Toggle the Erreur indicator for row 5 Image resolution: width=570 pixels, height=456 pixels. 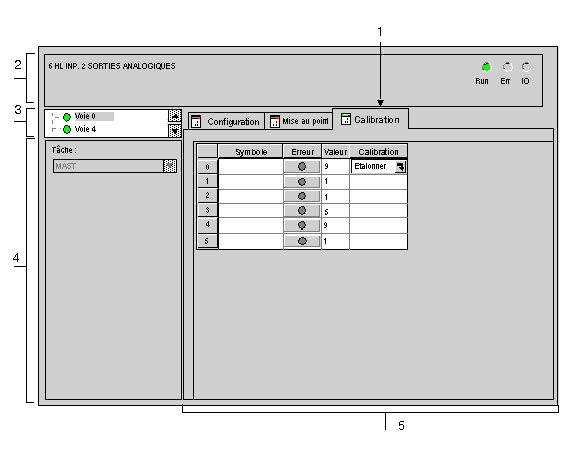(302, 241)
